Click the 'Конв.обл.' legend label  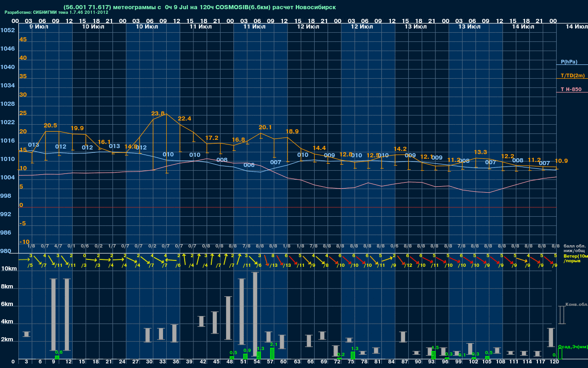point(576,305)
